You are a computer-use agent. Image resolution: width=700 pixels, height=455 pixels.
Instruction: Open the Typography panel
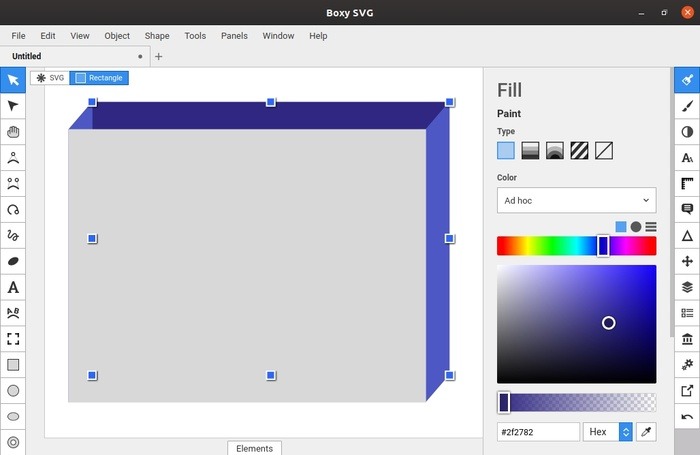coord(687,158)
